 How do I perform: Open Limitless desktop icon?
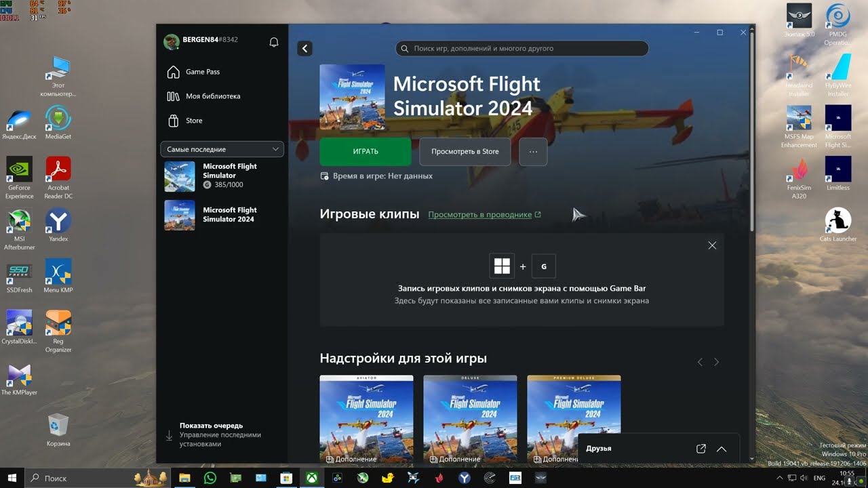point(838,174)
